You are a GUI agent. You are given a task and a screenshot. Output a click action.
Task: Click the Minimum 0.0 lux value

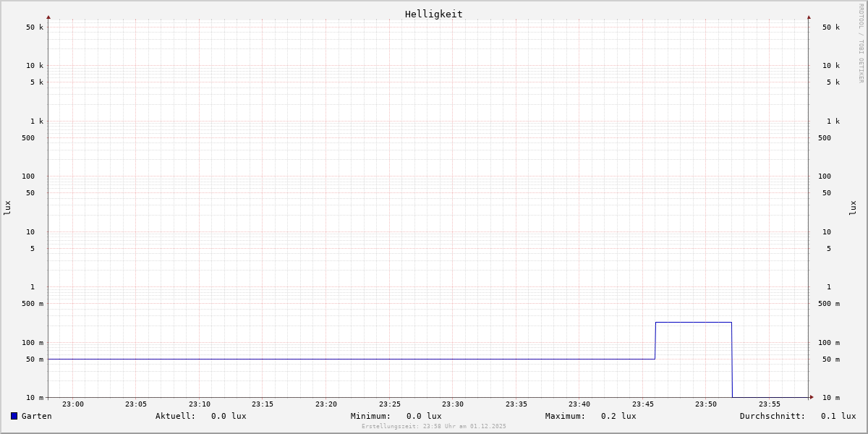[x=424, y=416]
